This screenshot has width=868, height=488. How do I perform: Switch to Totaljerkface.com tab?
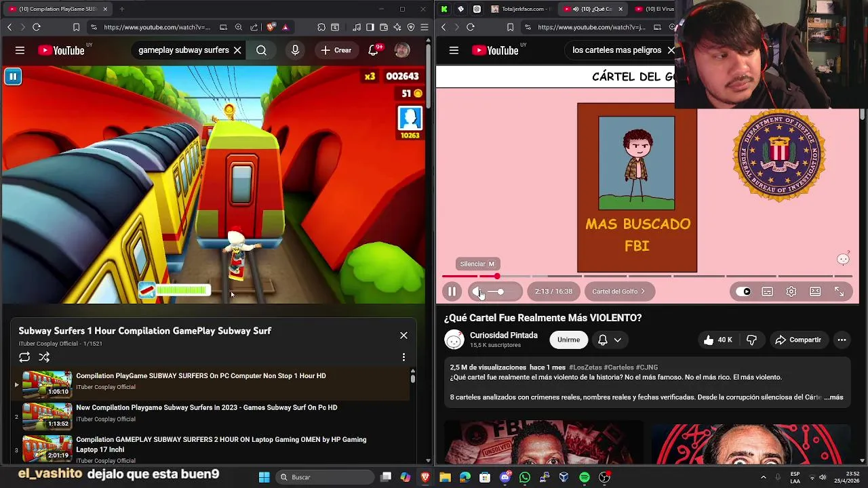coord(521,9)
